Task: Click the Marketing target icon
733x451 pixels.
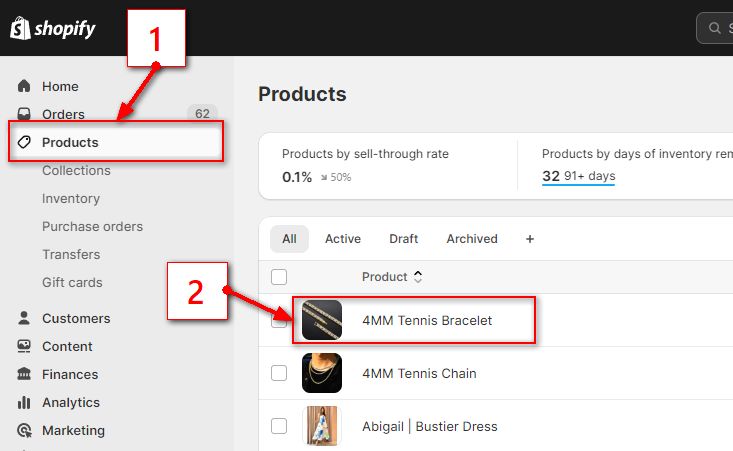Action: point(24,430)
